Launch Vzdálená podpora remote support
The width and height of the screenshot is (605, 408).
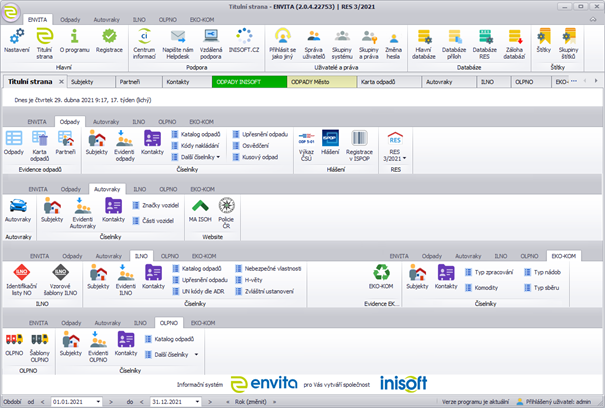211,44
